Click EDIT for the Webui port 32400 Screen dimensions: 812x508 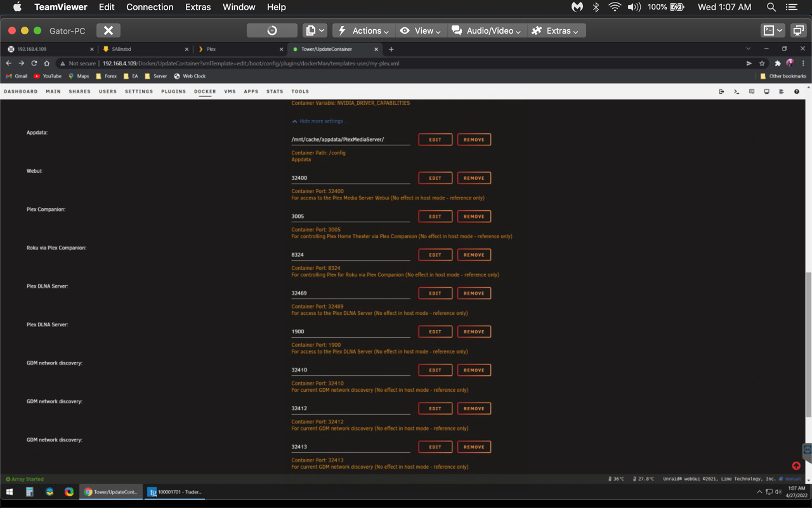435,178
